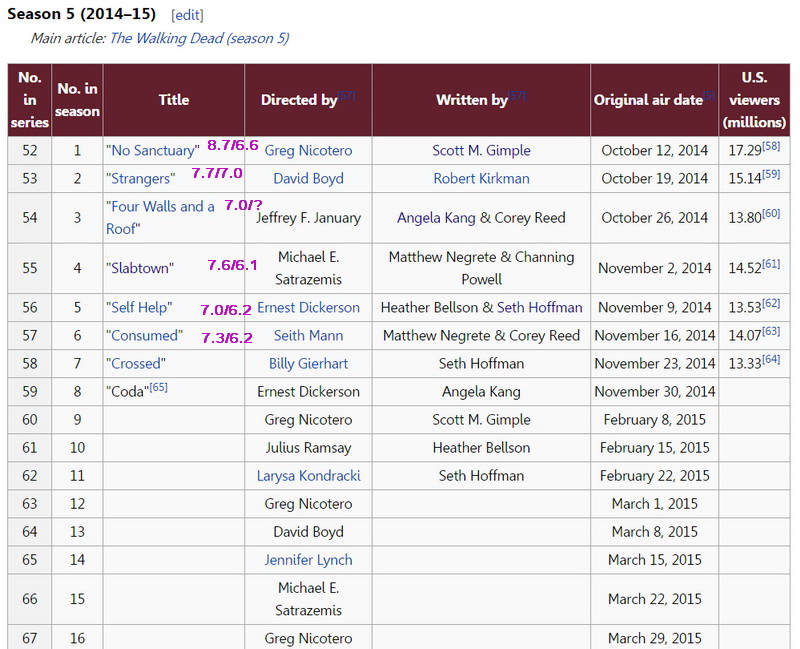
Task: Select the 7.6/6.1 rating next to Slabtown
Action: [x=232, y=265]
